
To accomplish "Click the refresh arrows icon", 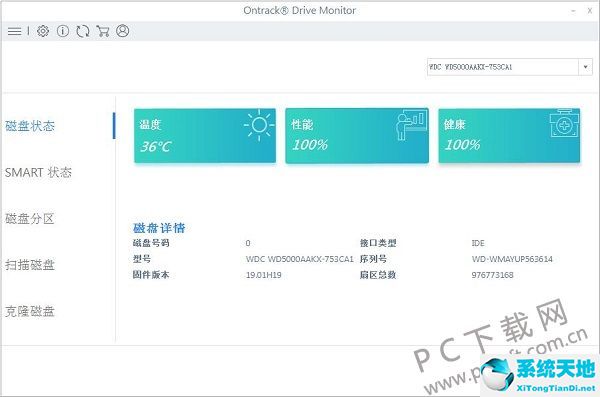I will coord(83,31).
